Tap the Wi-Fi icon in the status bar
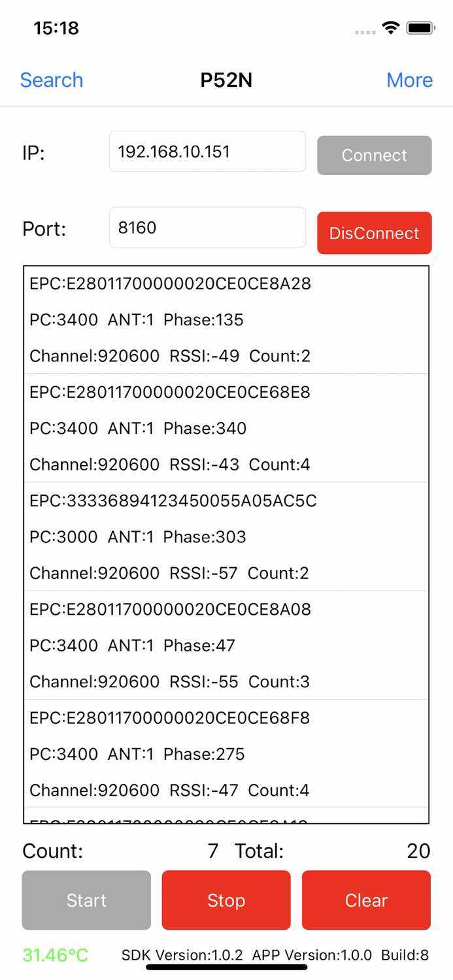This screenshot has height=980, width=453. click(390, 27)
